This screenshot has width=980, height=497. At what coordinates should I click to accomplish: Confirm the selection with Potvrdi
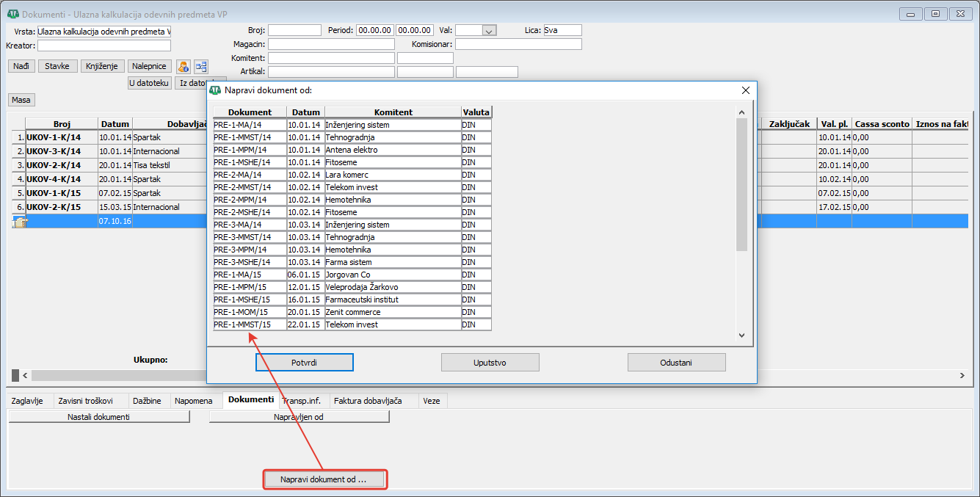pyautogui.click(x=305, y=363)
